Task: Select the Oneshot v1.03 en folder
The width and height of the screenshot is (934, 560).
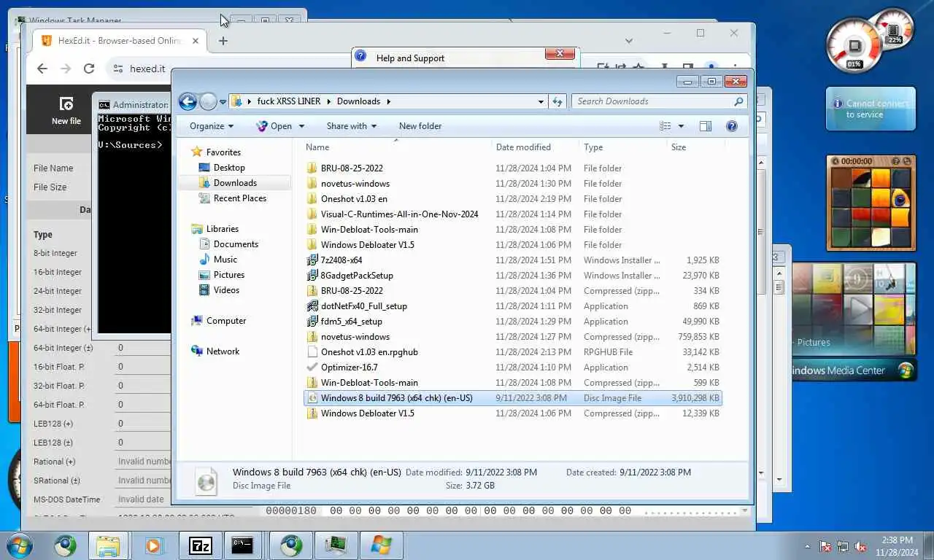Action: click(512, 199)
